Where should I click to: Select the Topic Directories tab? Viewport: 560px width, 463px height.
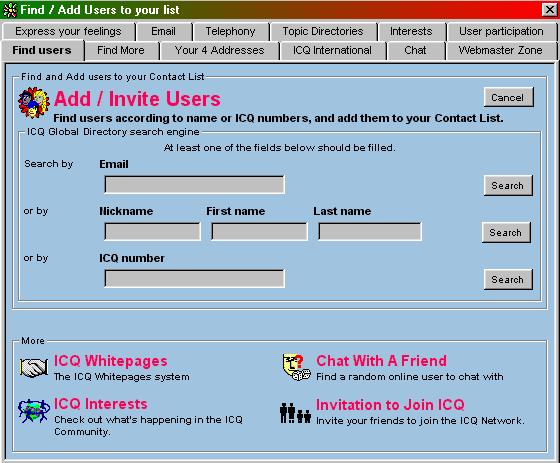[x=323, y=31]
